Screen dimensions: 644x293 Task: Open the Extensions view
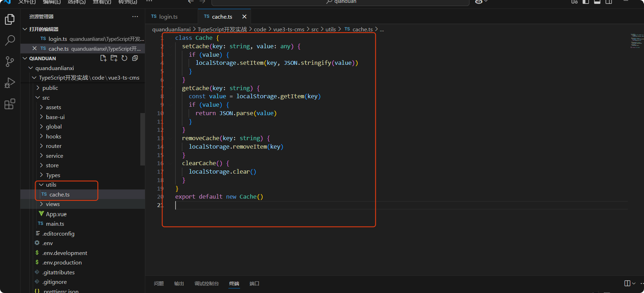pyautogui.click(x=10, y=104)
